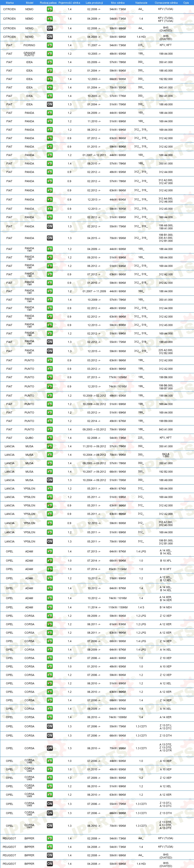194x868 pixels.
Task: Click petrol icon in Panda Van 01.2007 -> 11.2009 row
Action: click(50, 291)
